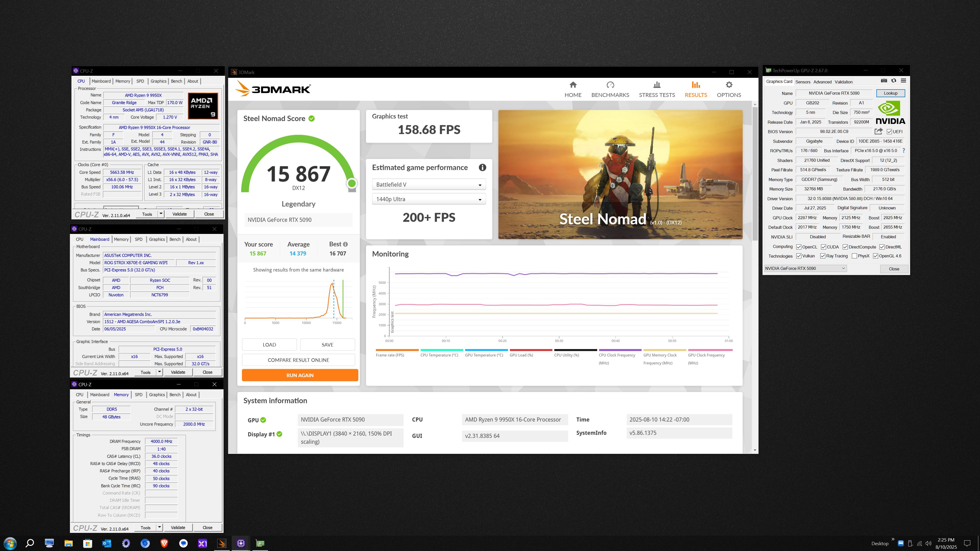
Task: Expand the 1440p Ultra resolution dropdown
Action: [x=429, y=199]
